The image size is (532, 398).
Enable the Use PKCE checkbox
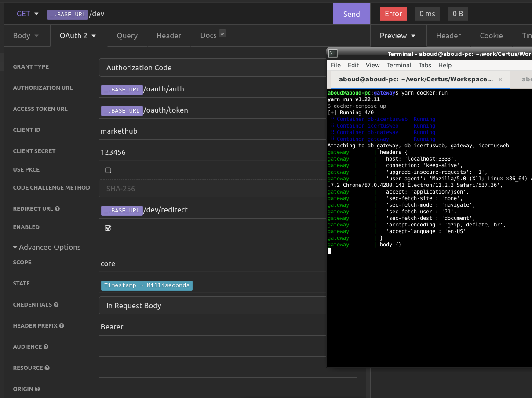pyautogui.click(x=108, y=170)
